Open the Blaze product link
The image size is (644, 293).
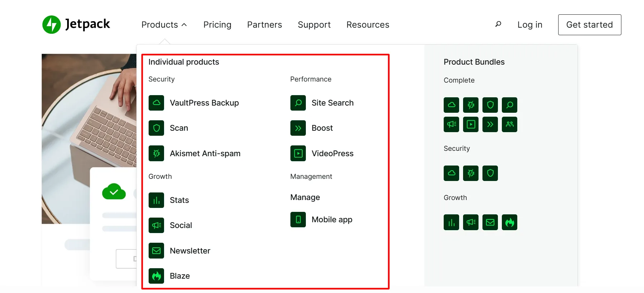coord(179,276)
